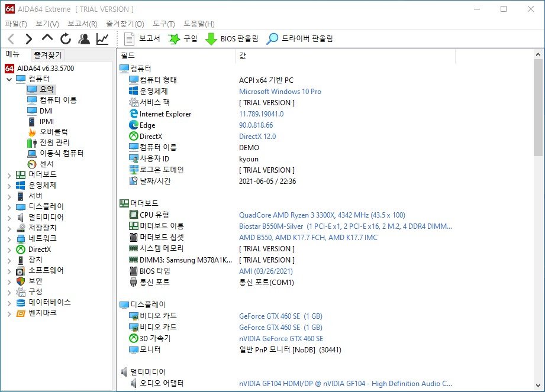
Task: Click the 3D 가속기 row icon
Action: tap(134, 338)
